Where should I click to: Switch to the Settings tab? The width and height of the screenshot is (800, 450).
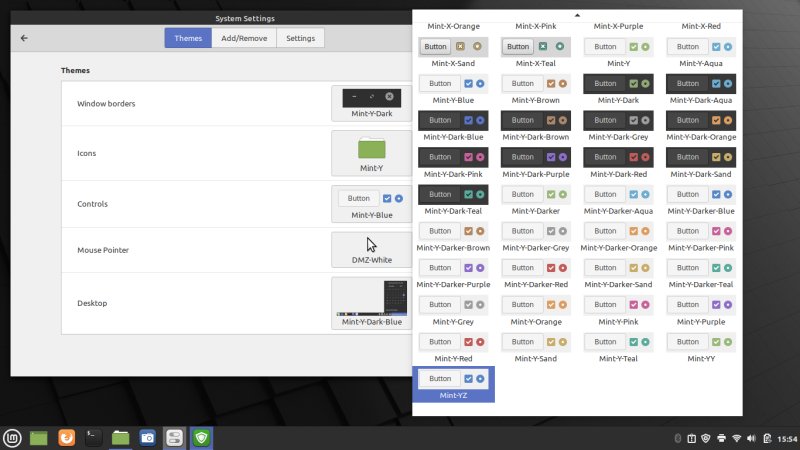[300, 38]
